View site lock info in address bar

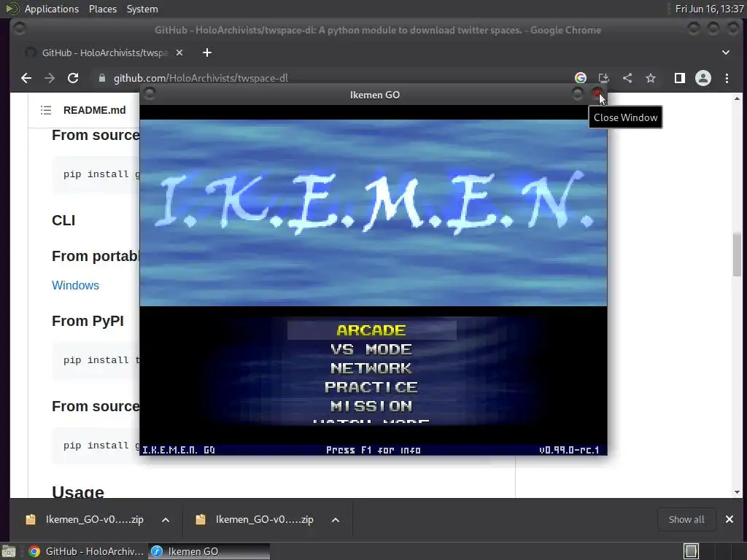pyautogui.click(x=101, y=78)
